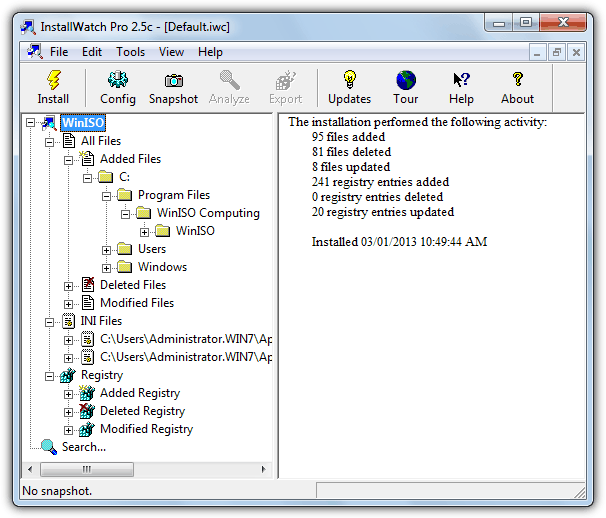
Task: Click the installed date text line
Action: point(399,242)
